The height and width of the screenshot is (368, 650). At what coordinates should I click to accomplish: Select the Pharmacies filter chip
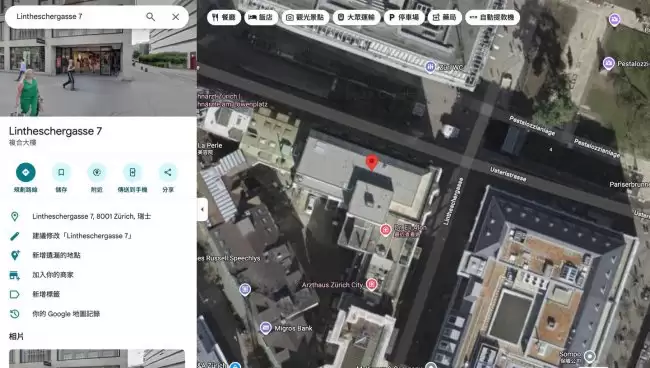(444, 17)
